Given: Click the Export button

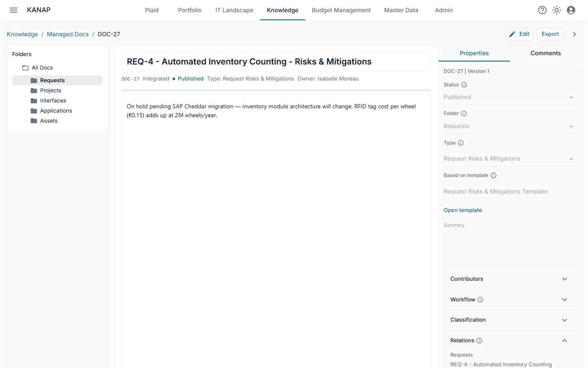Looking at the screenshot, I should click(550, 34).
